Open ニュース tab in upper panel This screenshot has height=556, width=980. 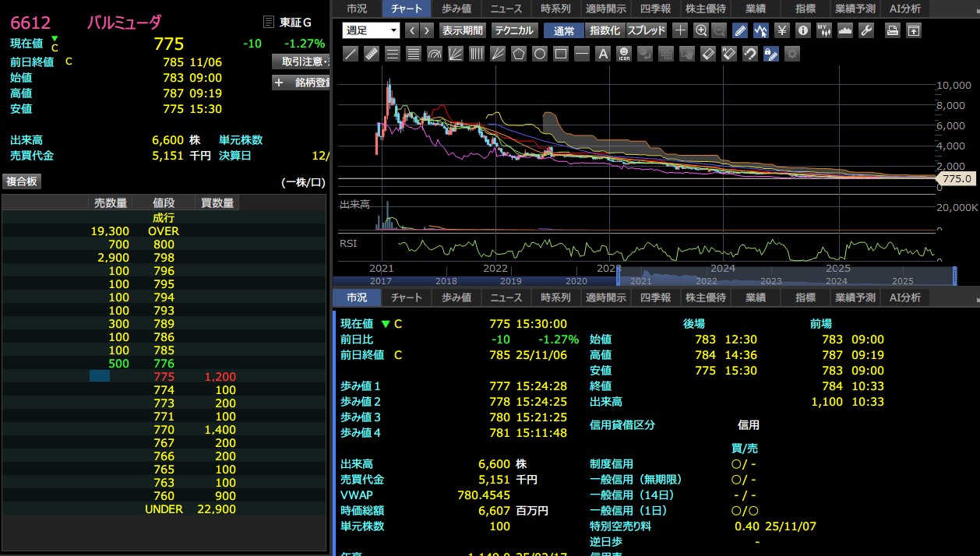pyautogui.click(x=506, y=9)
